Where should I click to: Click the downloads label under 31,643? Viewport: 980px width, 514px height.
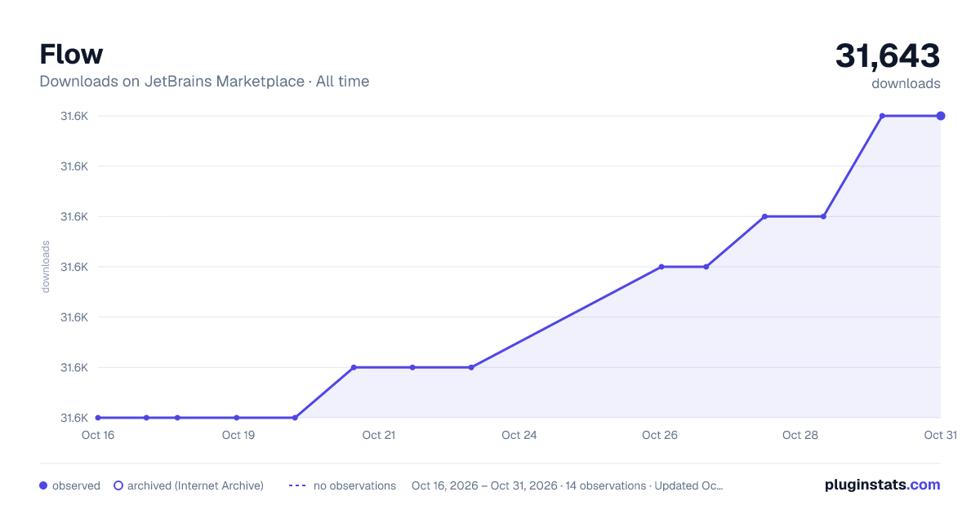pos(906,83)
